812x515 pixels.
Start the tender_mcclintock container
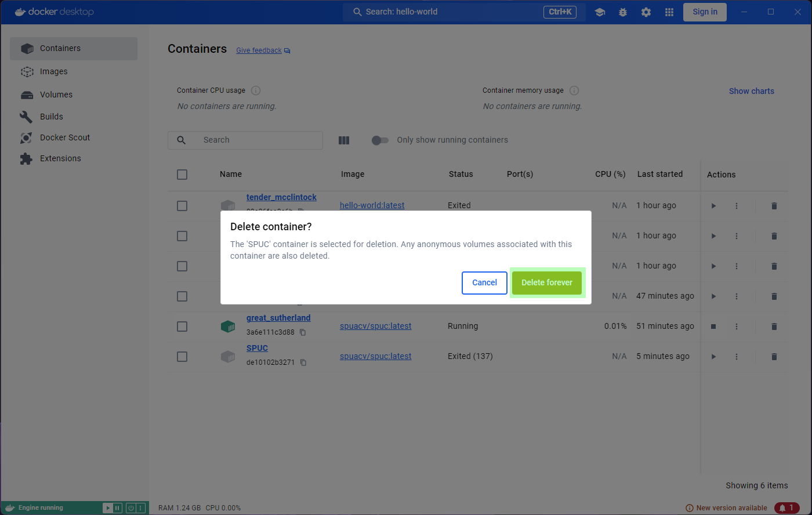(713, 206)
